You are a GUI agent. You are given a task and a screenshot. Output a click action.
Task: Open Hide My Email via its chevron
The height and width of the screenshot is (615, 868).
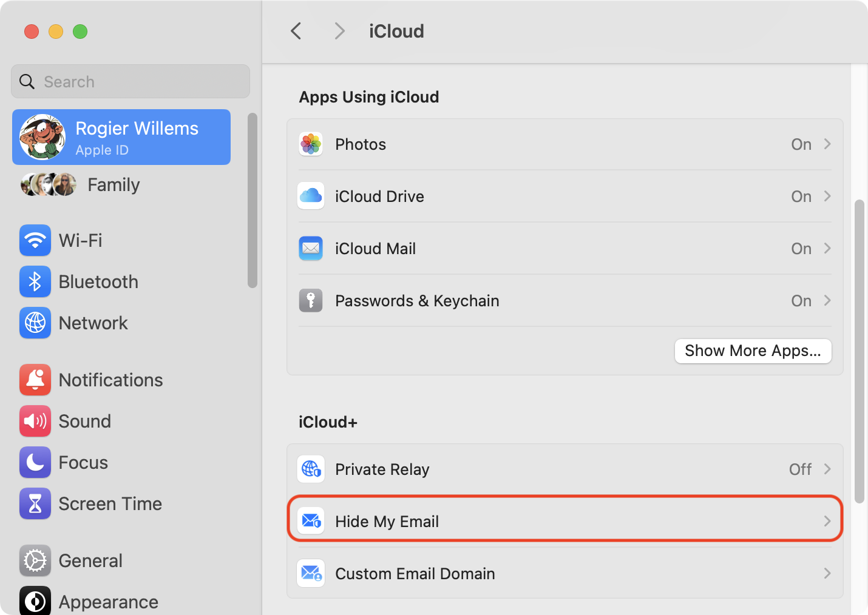[827, 522]
